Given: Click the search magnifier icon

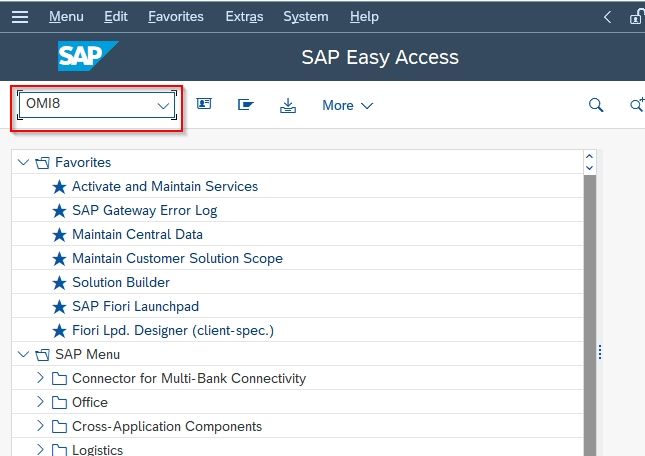Looking at the screenshot, I should point(596,105).
